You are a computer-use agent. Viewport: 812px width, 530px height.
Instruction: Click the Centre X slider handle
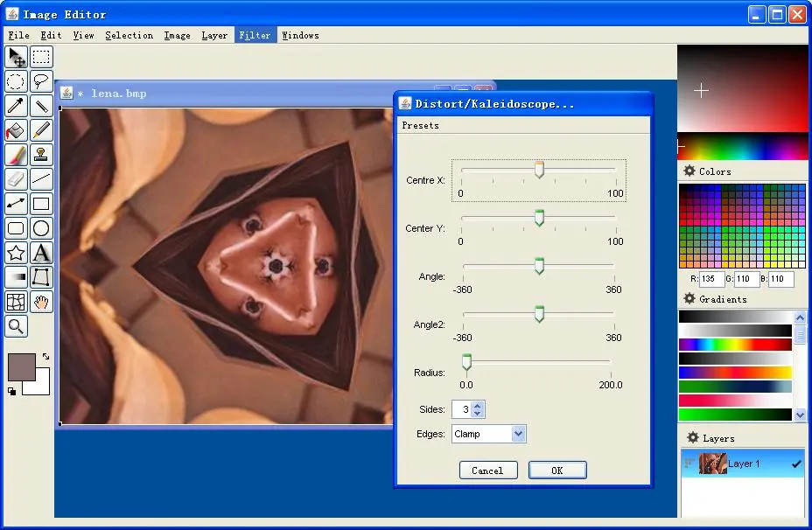(539, 170)
